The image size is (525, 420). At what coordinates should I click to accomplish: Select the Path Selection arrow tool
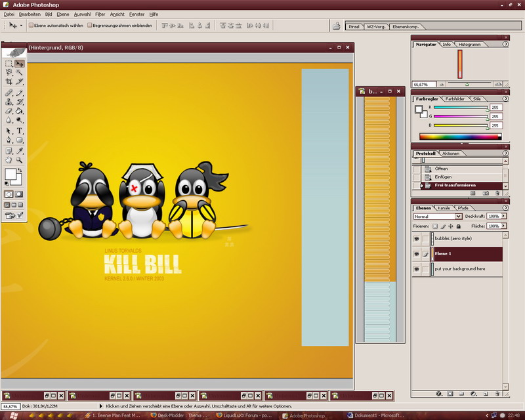(9, 131)
